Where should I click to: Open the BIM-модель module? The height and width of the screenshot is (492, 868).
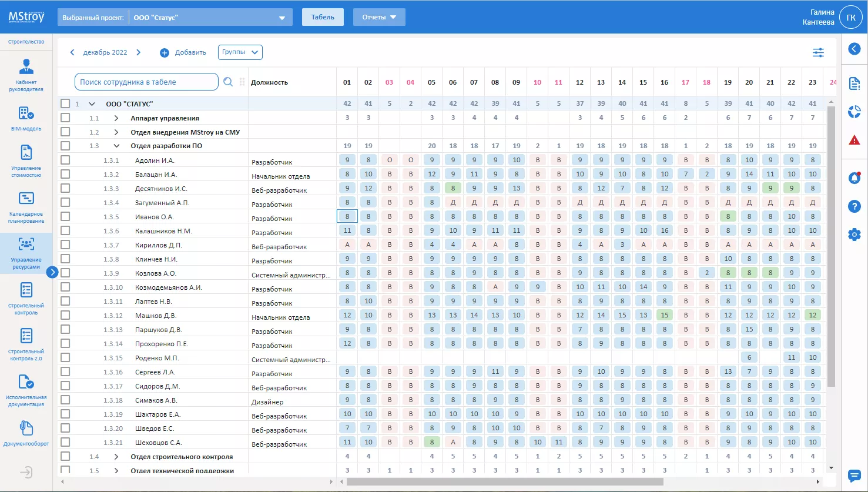pyautogui.click(x=26, y=118)
